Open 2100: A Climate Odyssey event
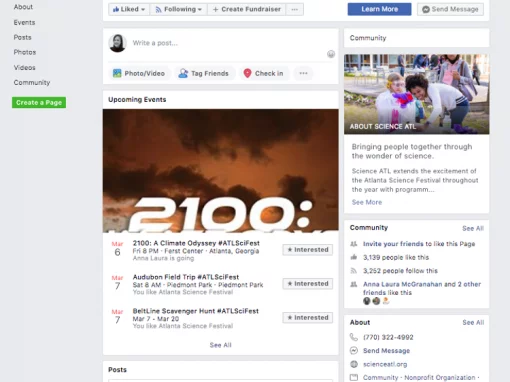Screen dimensions: 510x382 click(196, 243)
